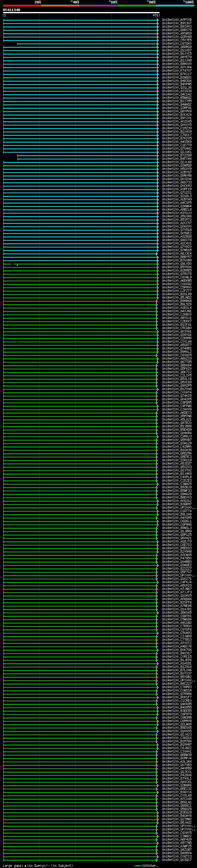The image size is (197, 868).
Task: Click the green alignment bar for UniRef100_B5Y8S6
Action: pos(81,267)
